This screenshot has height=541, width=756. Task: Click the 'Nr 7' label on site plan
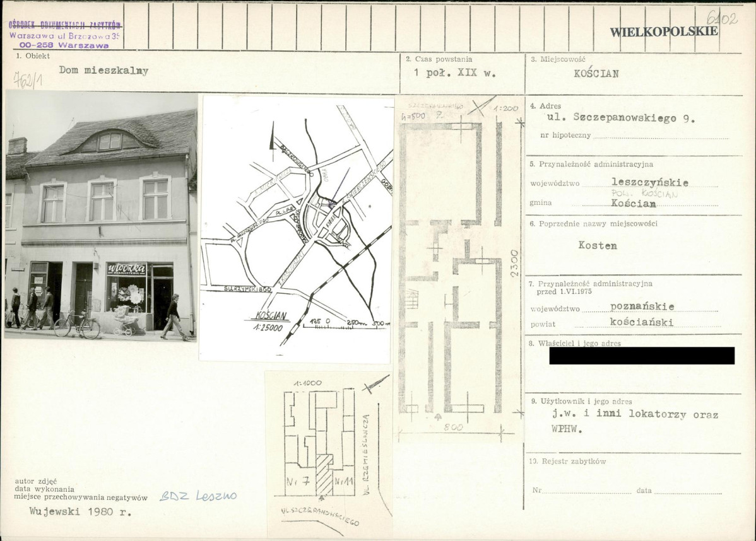click(297, 481)
